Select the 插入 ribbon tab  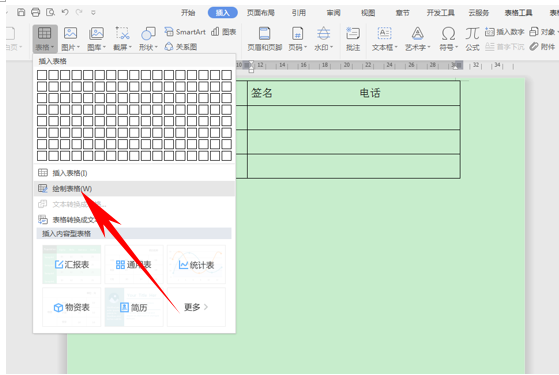[x=222, y=13]
